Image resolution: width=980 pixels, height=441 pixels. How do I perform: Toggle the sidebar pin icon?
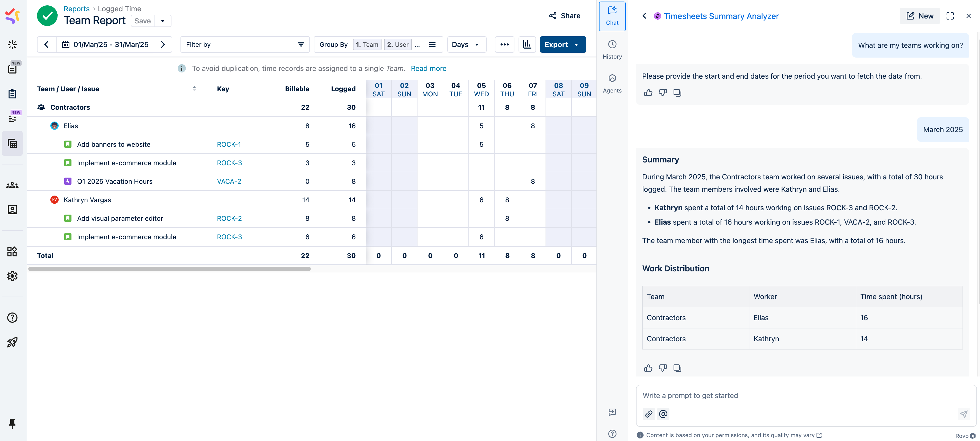tap(12, 424)
